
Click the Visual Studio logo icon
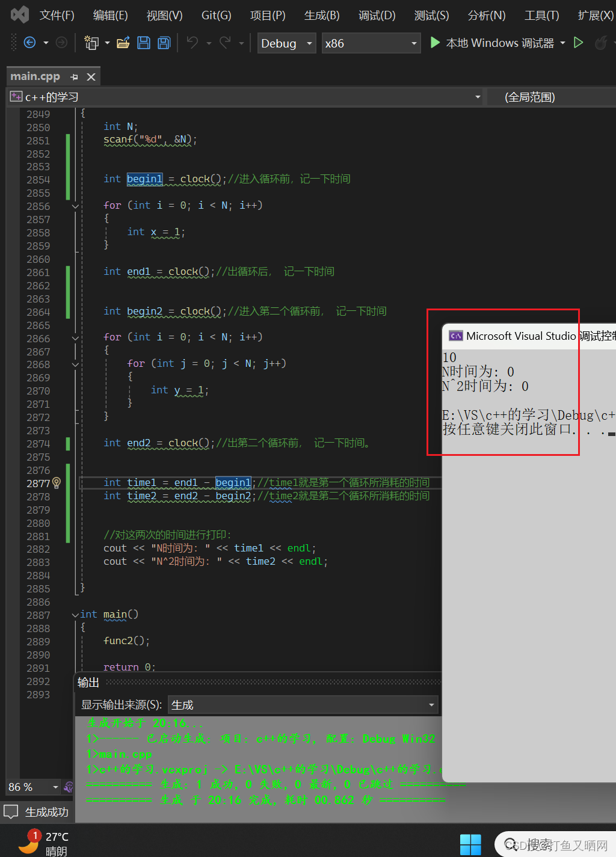20,14
